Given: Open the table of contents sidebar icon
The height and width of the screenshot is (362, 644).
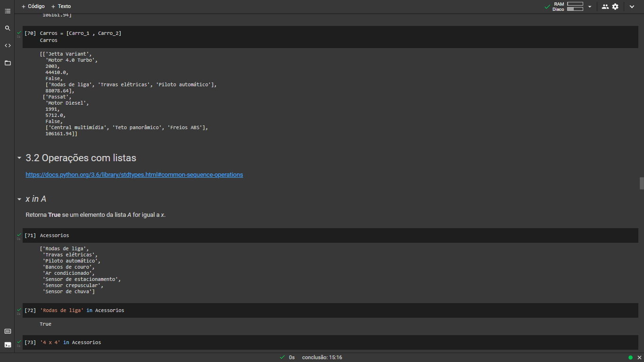Looking at the screenshot, I should 8,11.
